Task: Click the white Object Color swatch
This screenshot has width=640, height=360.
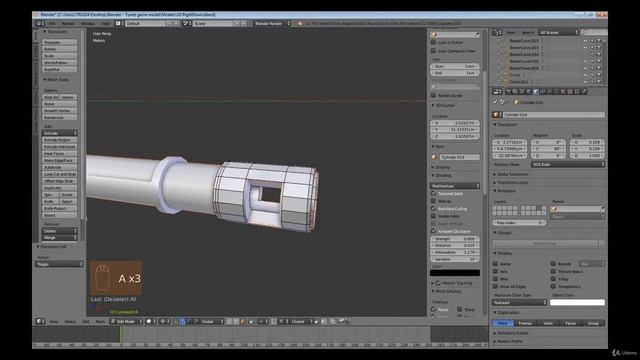Action: (577, 302)
